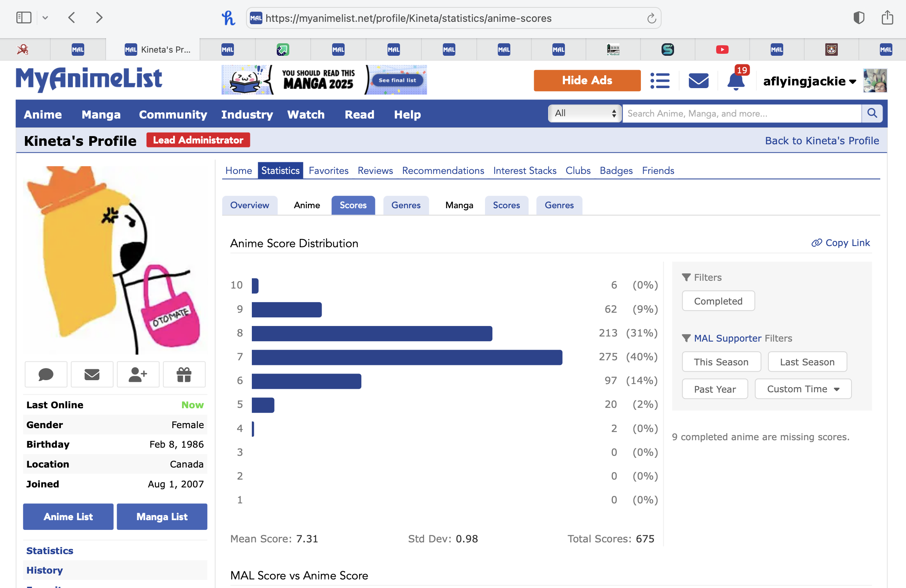Click the Safari share icon
Screen dimensions: 906x588
[x=887, y=18]
